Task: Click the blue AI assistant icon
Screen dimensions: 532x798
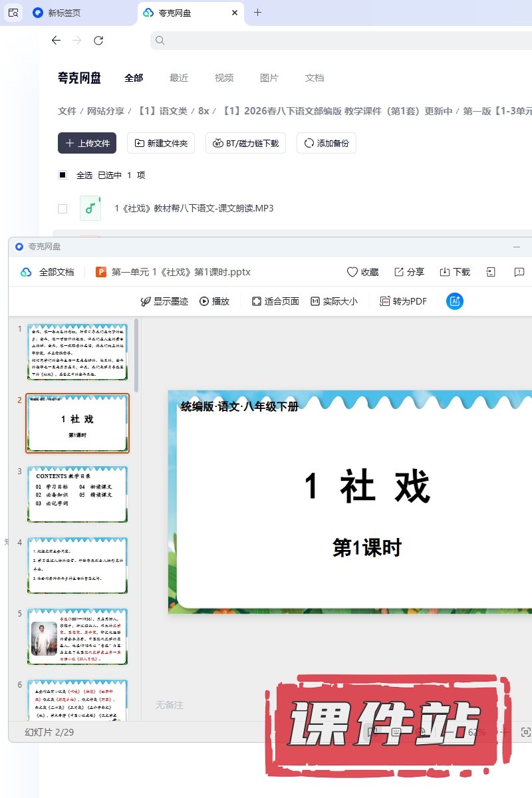Action: click(455, 301)
